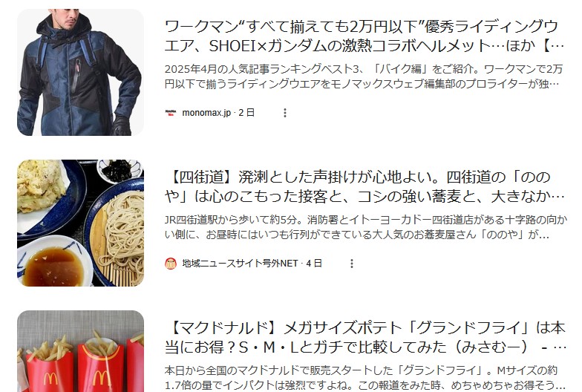Click the S・M・L comparison headline line
The image size is (582, 392).
tap(365, 347)
